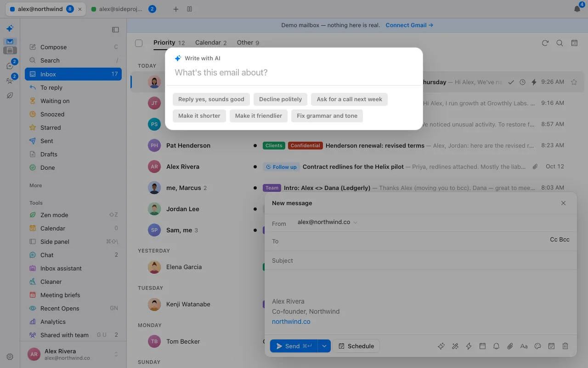Open the AI sparkle icon in left rail
The width and height of the screenshot is (588, 368).
10,28
